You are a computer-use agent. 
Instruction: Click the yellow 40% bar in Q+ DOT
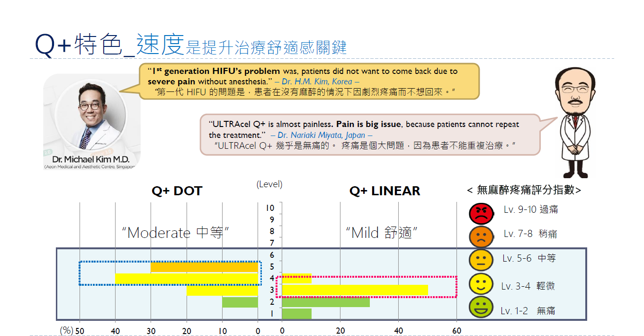coord(187,279)
